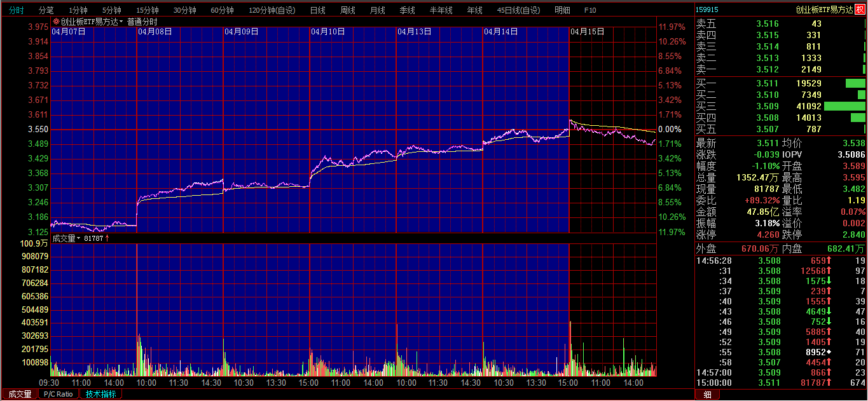Click the stock code 159915

tap(707, 10)
